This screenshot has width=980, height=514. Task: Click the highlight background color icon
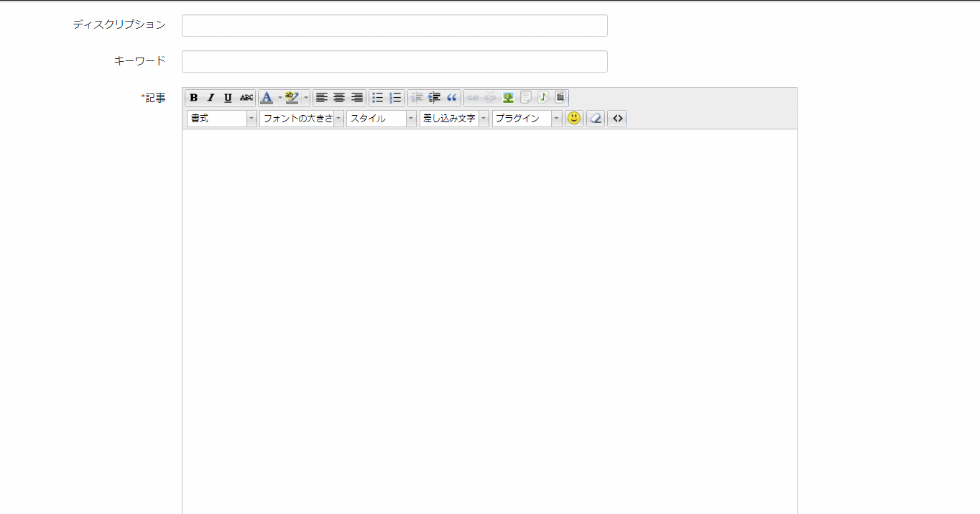click(292, 98)
